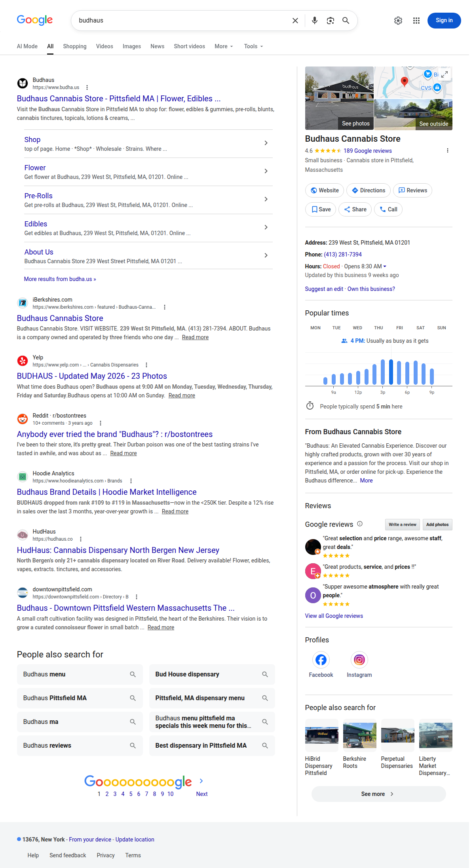This screenshot has width=475, height=868.
Task: Open knowledge panel more options dots
Action: [448, 150]
